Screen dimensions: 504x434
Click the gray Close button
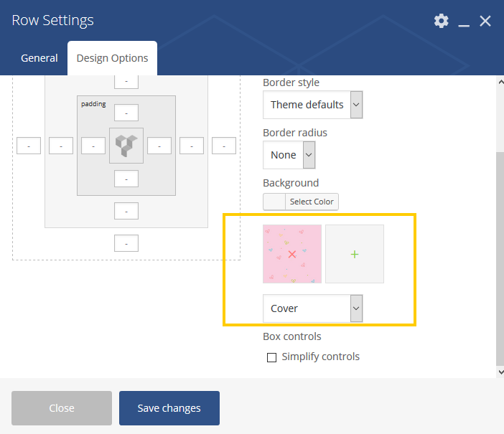pyautogui.click(x=62, y=408)
